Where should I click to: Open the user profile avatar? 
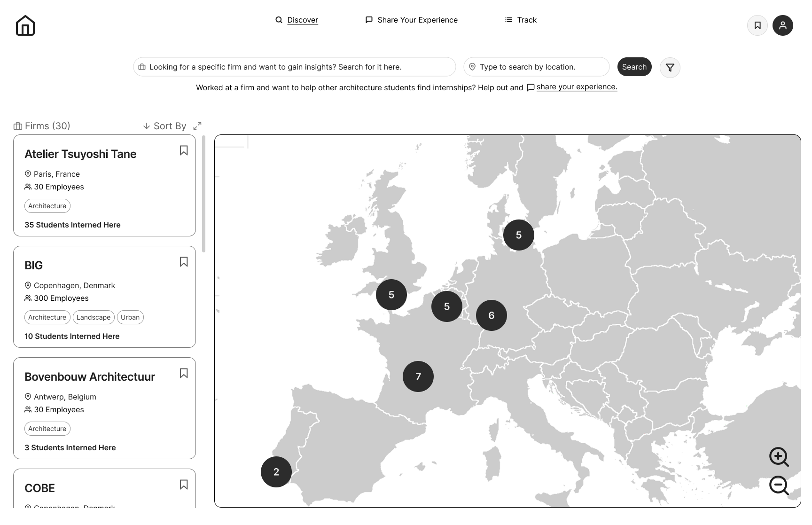tap(783, 25)
